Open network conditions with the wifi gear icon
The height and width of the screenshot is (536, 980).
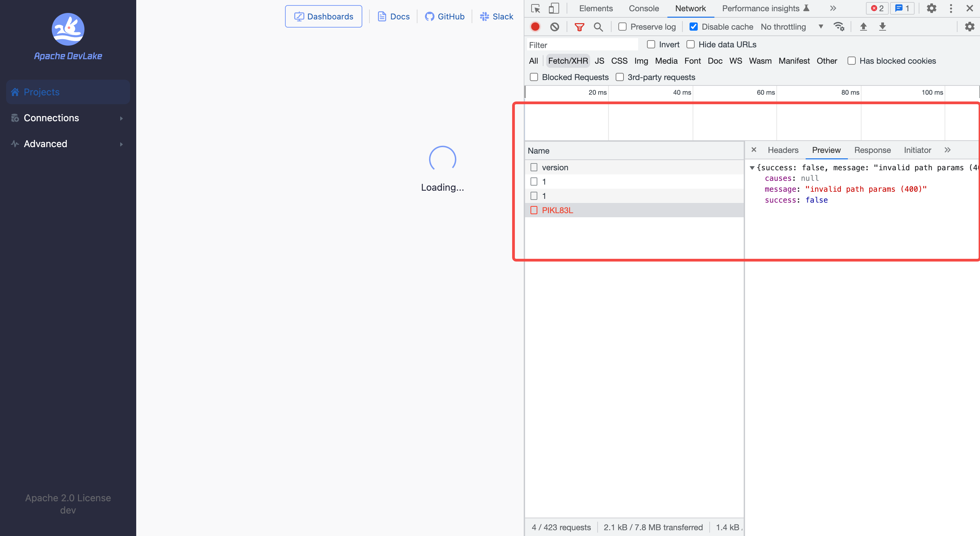tap(838, 27)
